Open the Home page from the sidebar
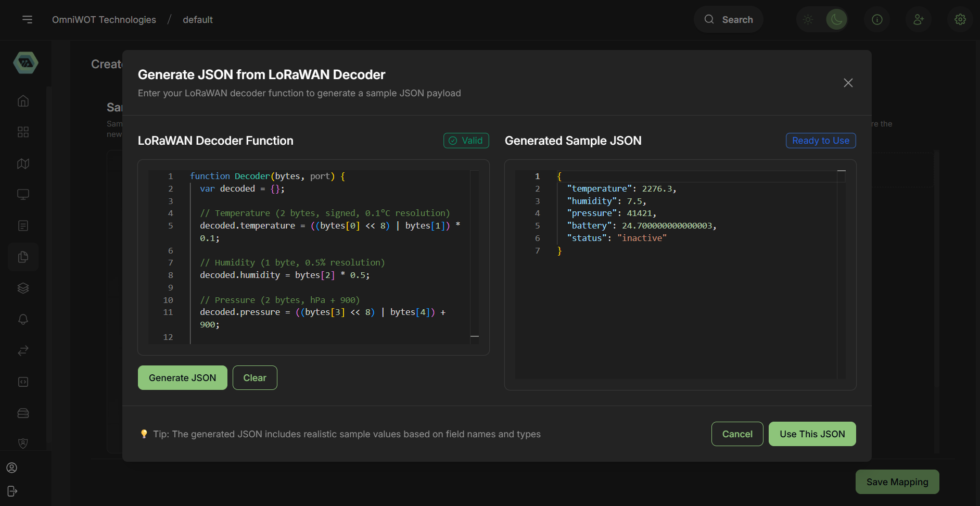 pos(23,100)
